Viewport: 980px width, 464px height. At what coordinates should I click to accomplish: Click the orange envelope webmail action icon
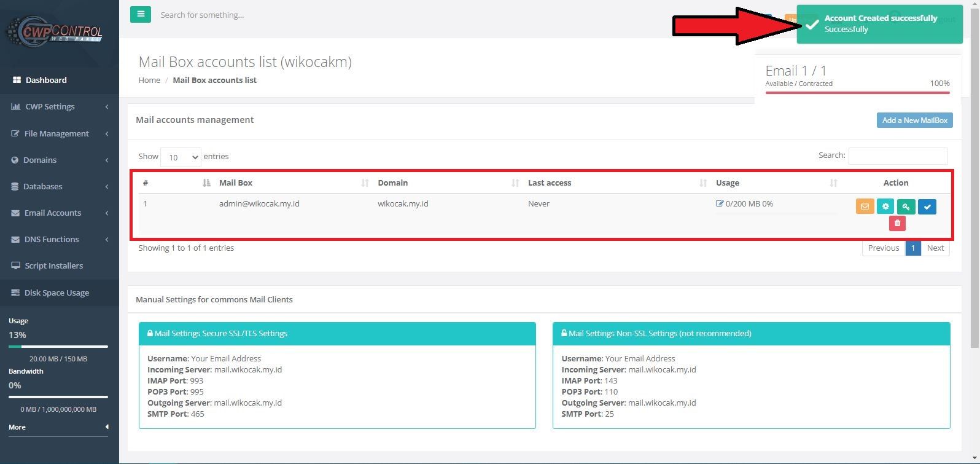[x=865, y=206]
